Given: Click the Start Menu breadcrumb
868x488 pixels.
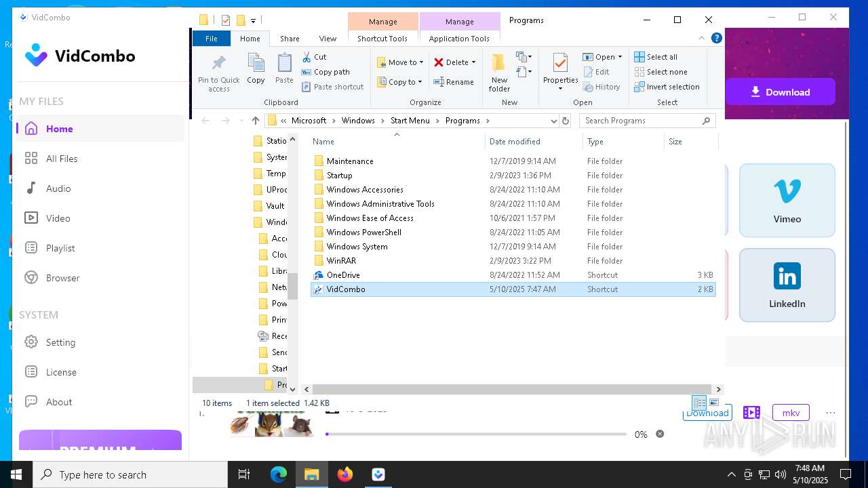Looking at the screenshot, I should click(x=410, y=121).
